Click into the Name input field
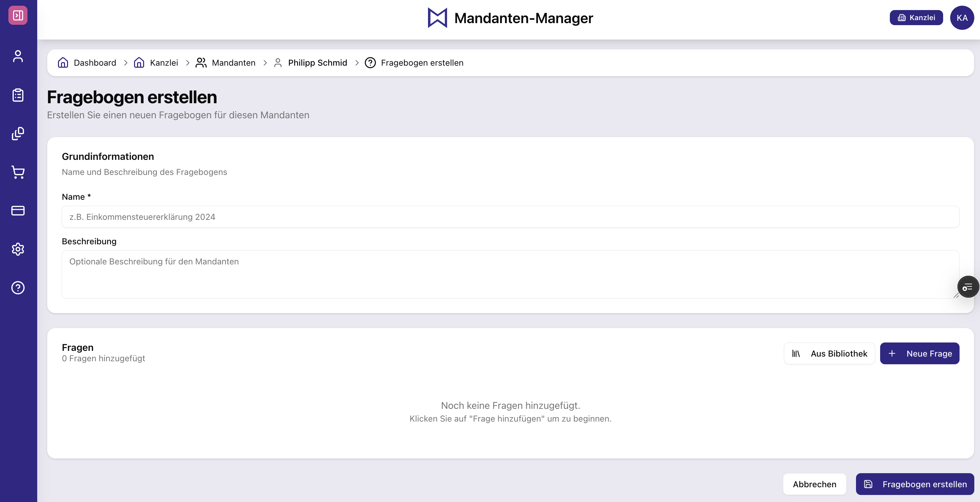 pyautogui.click(x=510, y=217)
